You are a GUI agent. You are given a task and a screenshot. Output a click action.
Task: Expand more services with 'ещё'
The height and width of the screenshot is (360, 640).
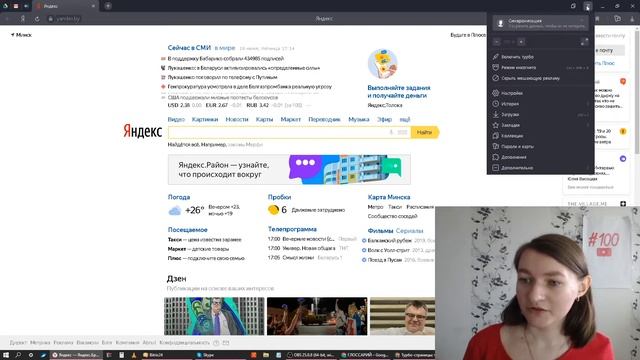point(405,119)
